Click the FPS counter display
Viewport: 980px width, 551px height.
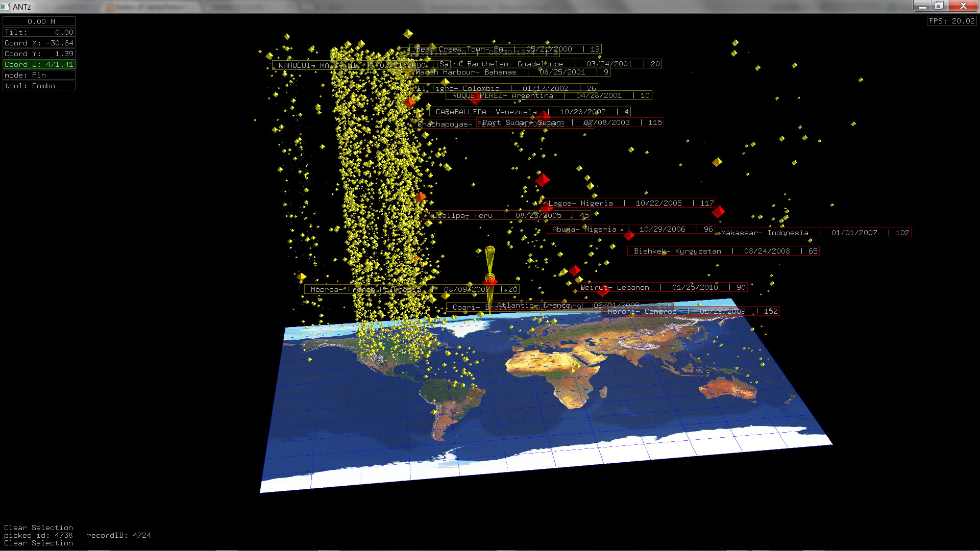pos(951,21)
